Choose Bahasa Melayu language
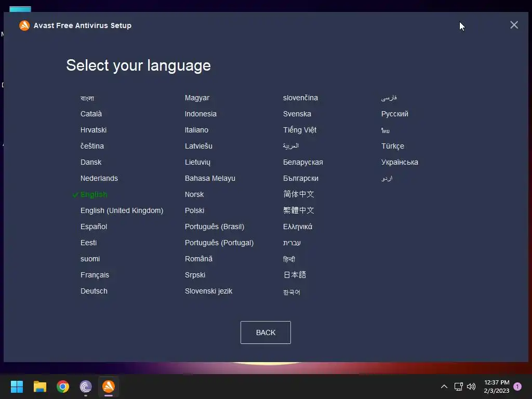 click(210, 179)
